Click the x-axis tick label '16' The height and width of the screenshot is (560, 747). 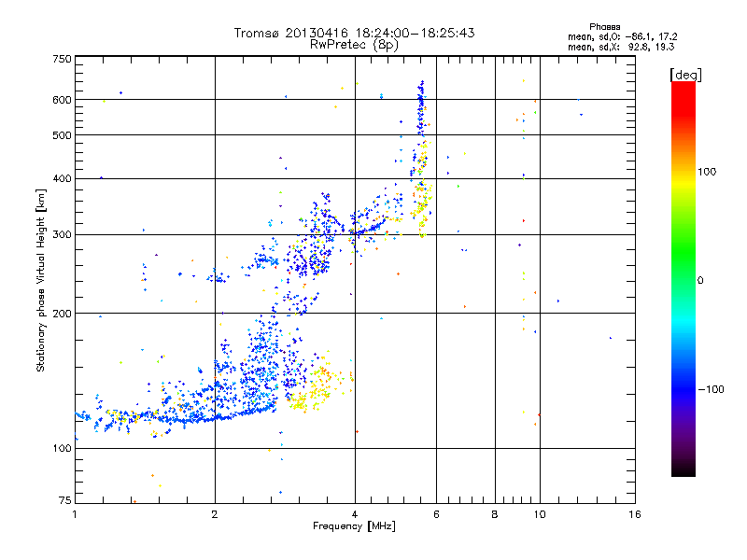tap(635, 514)
